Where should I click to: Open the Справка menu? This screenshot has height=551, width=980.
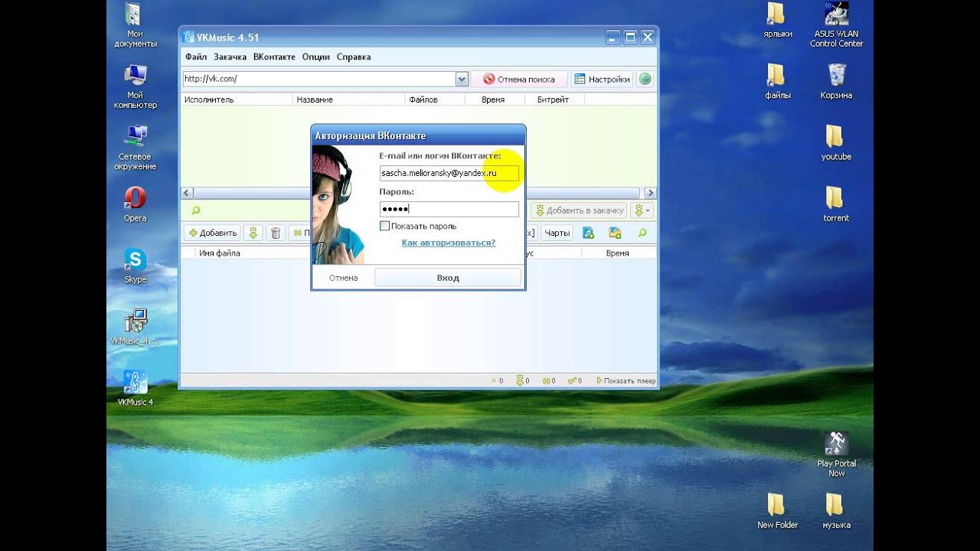(354, 57)
